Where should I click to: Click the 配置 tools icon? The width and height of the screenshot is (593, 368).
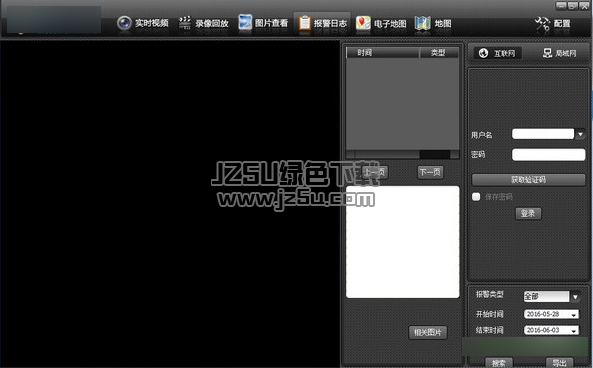[542, 24]
